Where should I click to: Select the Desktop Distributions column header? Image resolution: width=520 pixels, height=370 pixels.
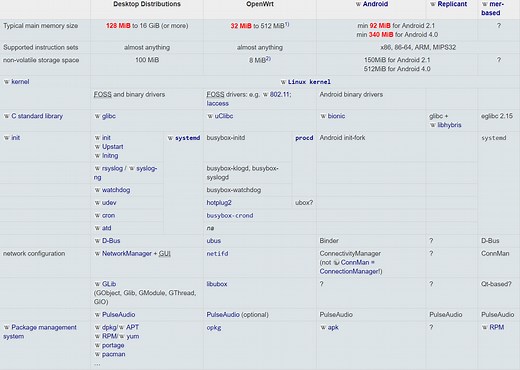147,4
